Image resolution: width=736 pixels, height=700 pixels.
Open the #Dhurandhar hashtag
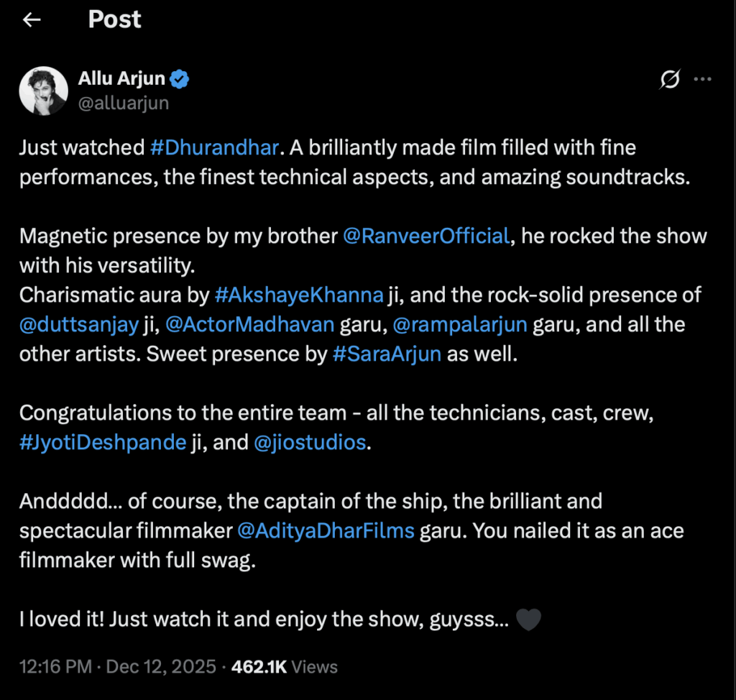pyautogui.click(x=213, y=148)
